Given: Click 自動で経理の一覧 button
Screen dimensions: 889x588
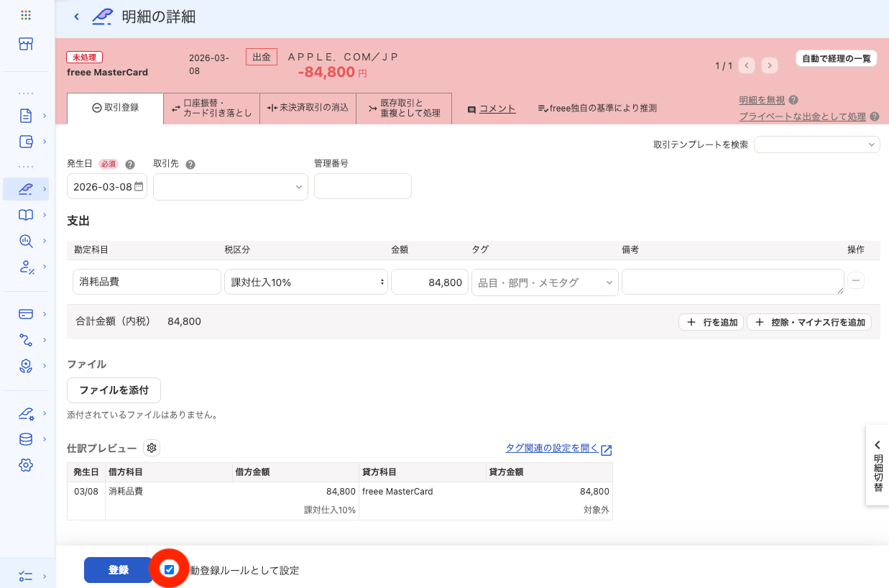Looking at the screenshot, I should (x=837, y=58).
